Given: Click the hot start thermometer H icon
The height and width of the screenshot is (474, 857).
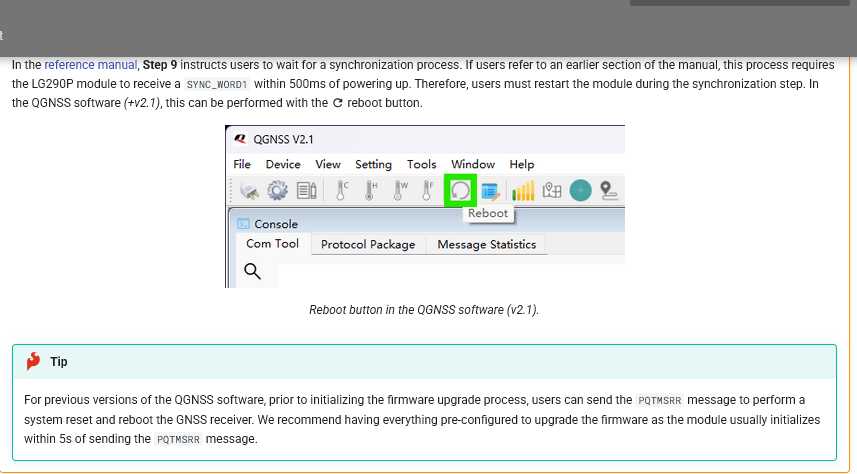Looking at the screenshot, I should click(370, 189).
